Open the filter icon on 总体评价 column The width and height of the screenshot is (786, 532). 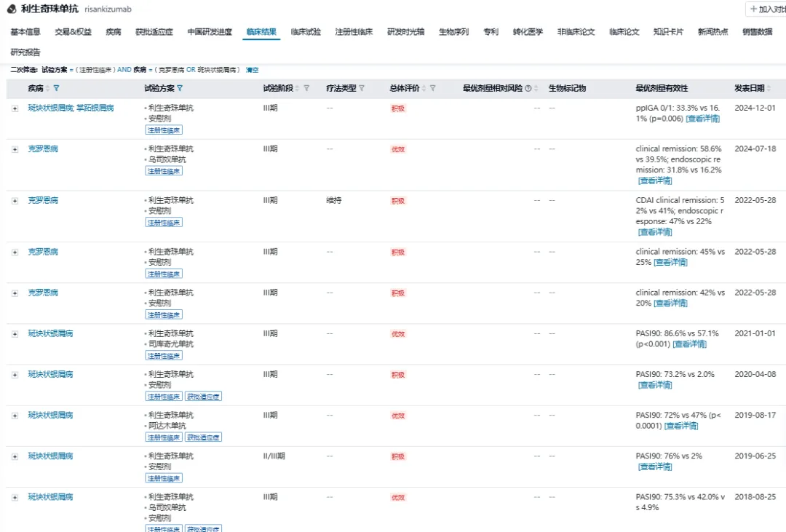[432, 89]
